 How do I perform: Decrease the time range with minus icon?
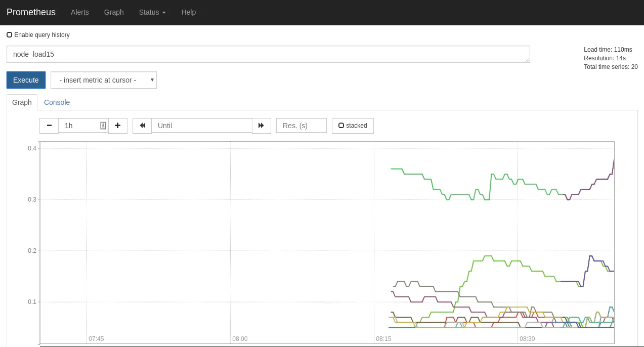click(x=49, y=126)
